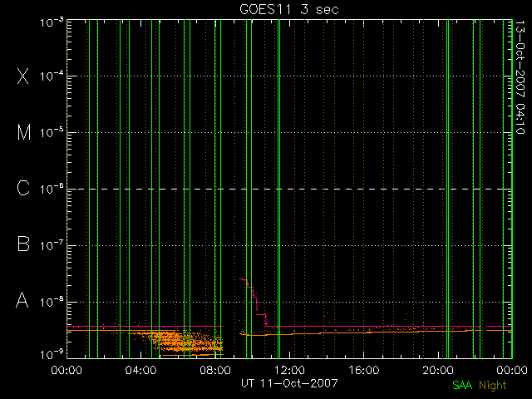Select the B flare class label
This screenshot has height=399, width=532.
[x=23, y=244]
